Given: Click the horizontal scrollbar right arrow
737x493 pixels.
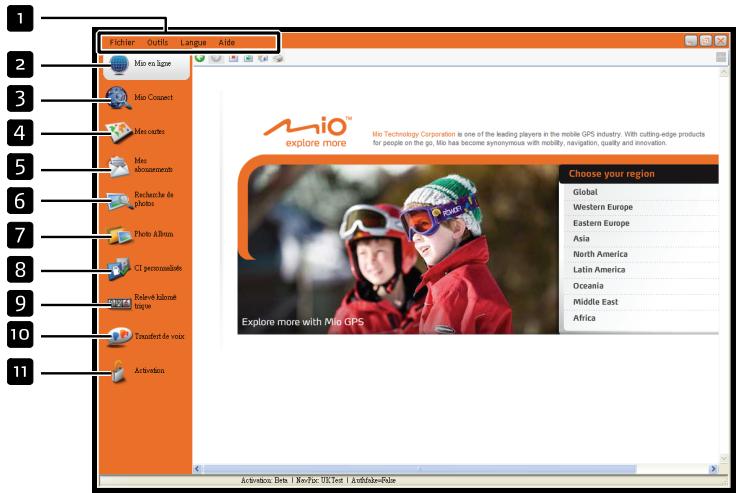Looking at the screenshot, I should point(713,469).
